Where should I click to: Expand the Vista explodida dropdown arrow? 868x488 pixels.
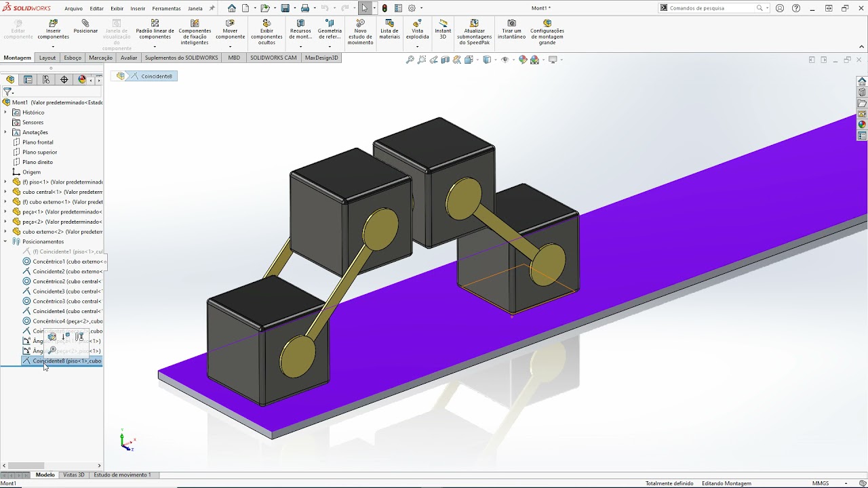(x=417, y=46)
